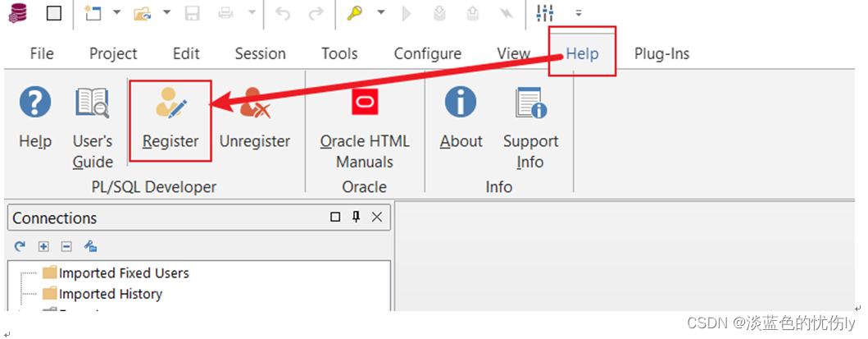
Task: Open the Customize quick access toolbar arrow
Action: [x=579, y=13]
